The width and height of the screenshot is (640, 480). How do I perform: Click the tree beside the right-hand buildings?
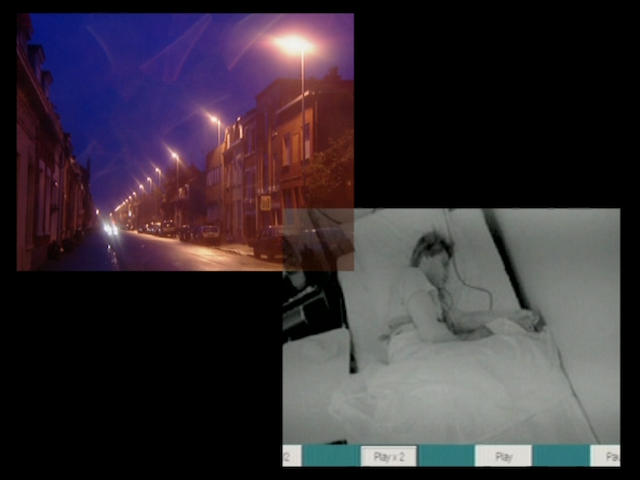click(332, 170)
